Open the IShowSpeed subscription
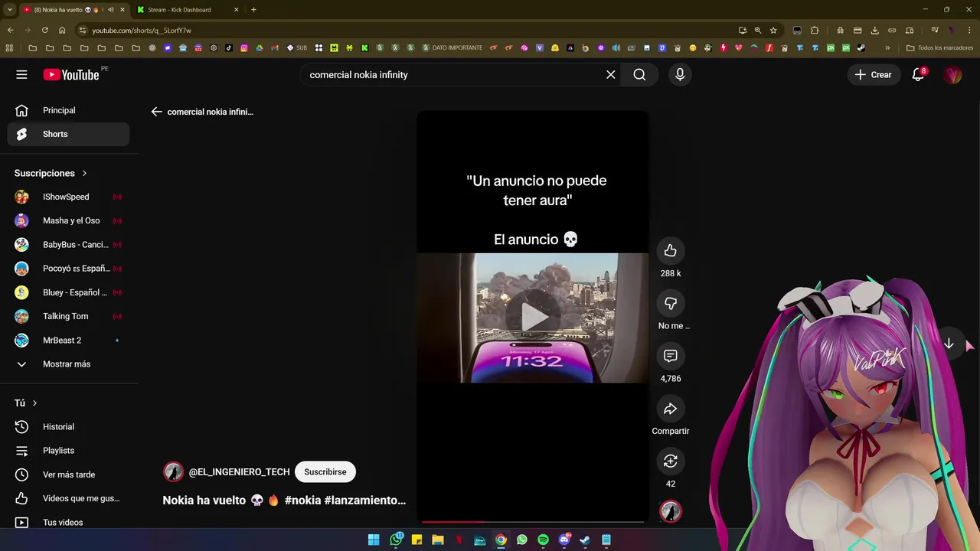This screenshot has width=980, height=551. tap(69, 197)
